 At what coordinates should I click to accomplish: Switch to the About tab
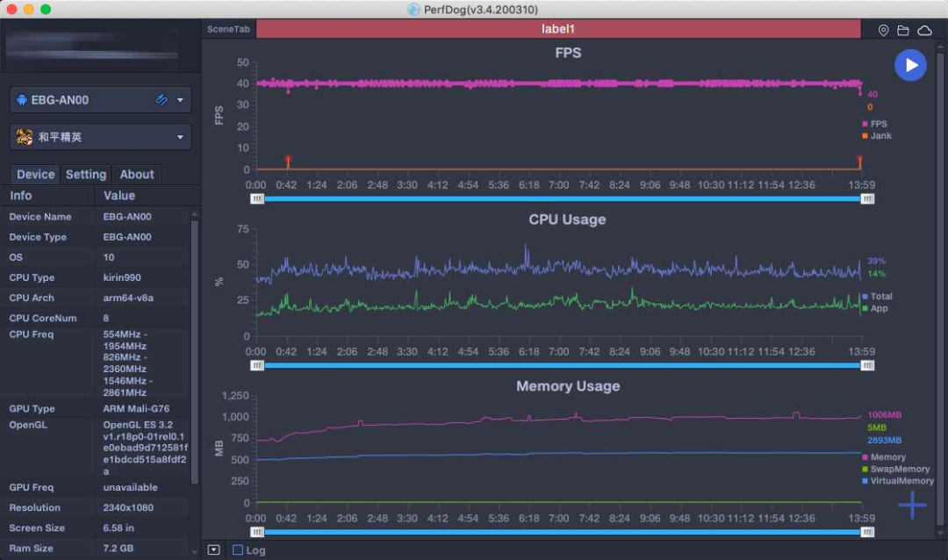tap(137, 174)
